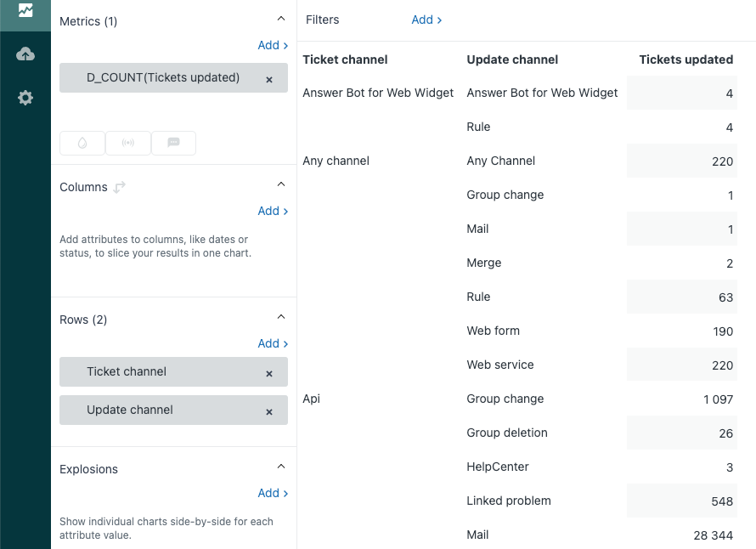Screen dimensions: 756x549
Task: Click the Tickets updated column header
Action: (685, 59)
